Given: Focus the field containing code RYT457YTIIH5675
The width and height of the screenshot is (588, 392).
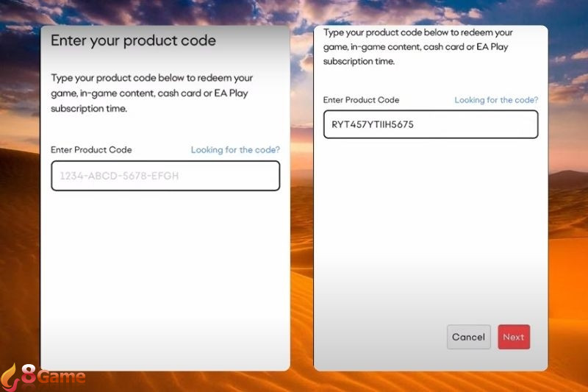Looking at the screenshot, I should click(x=431, y=124).
